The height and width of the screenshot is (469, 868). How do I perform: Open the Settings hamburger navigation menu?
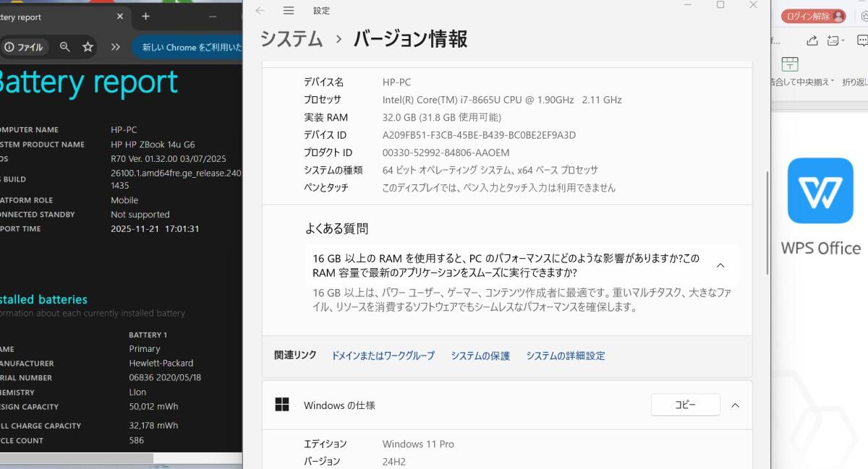tap(289, 10)
